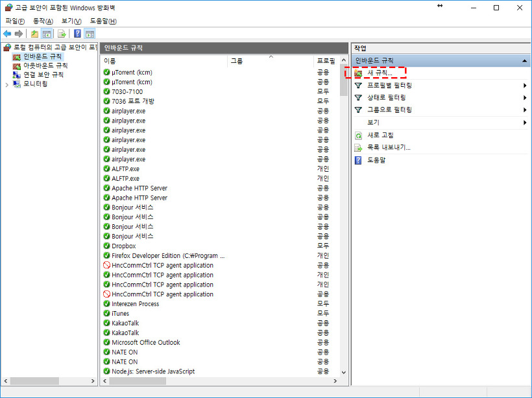
Task: Click the 인바운드 규칙 tree icon
Action: pos(17,57)
